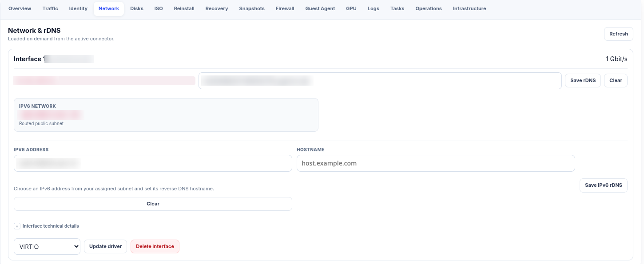The image size is (644, 264).
Task: Clear the IPv4 rDNS field
Action: tap(616, 80)
